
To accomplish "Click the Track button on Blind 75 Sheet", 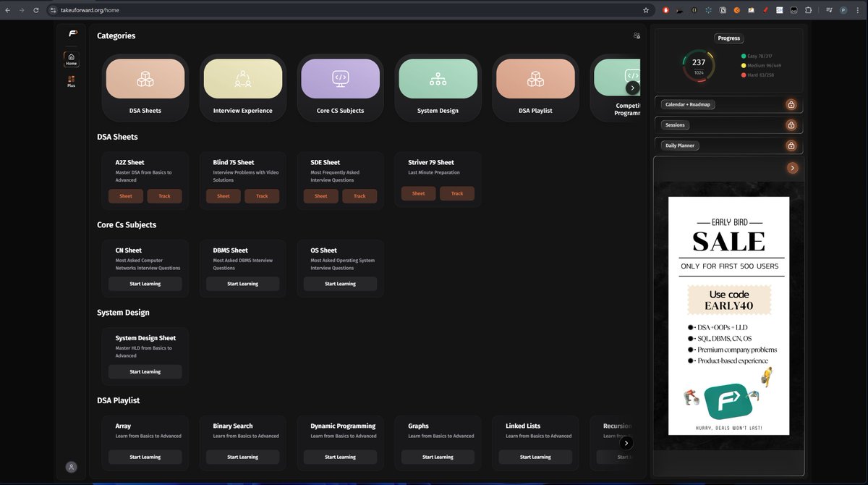I will [x=262, y=196].
